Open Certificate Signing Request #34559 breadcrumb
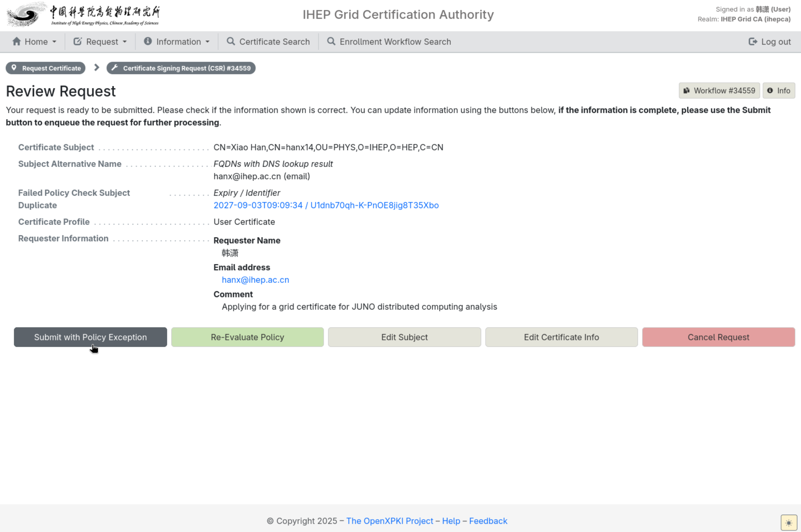This screenshot has width=801, height=532. pyautogui.click(x=181, y=68)
